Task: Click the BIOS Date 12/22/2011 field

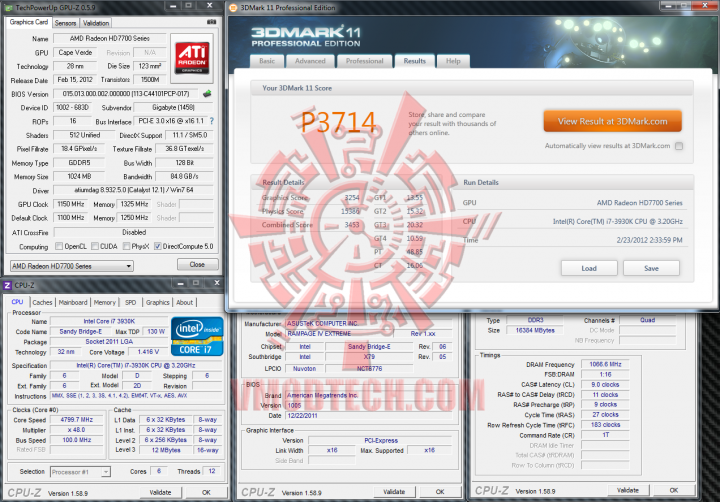Action: (x=369, y=416)
